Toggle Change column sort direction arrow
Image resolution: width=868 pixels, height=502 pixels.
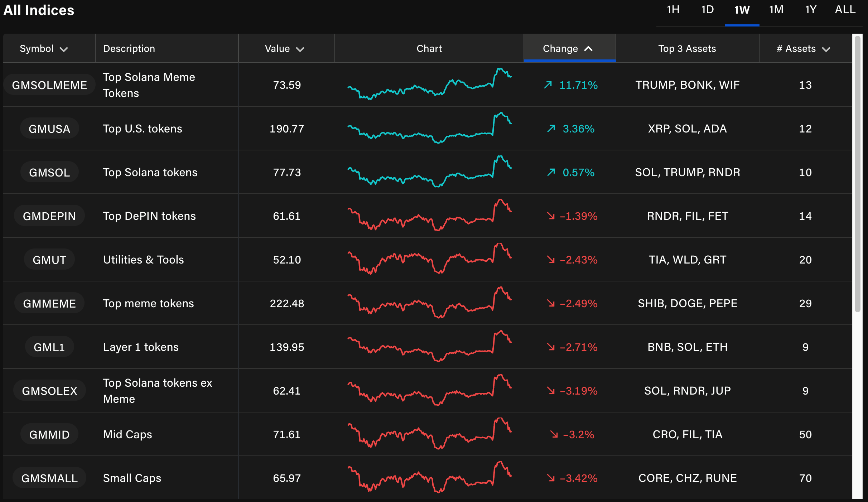pyautogui.click(x=588, y=49)
